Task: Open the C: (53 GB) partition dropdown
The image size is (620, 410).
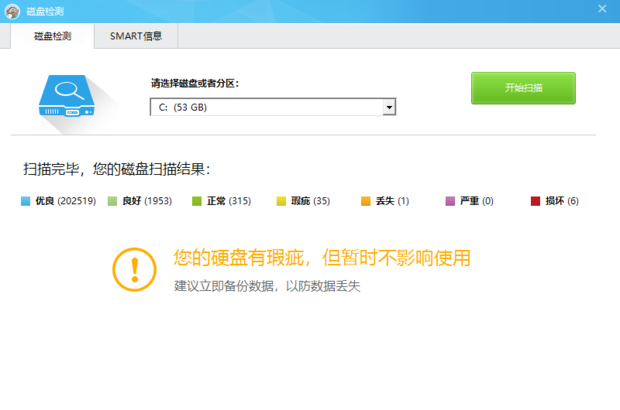Action: click(273, 107)
